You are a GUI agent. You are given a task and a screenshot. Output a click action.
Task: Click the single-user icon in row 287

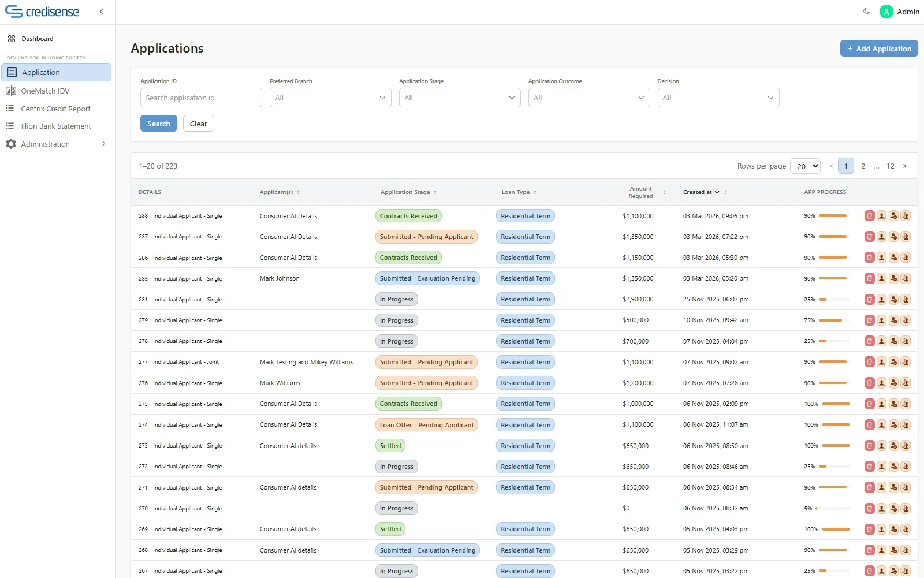tap(881, 237)
